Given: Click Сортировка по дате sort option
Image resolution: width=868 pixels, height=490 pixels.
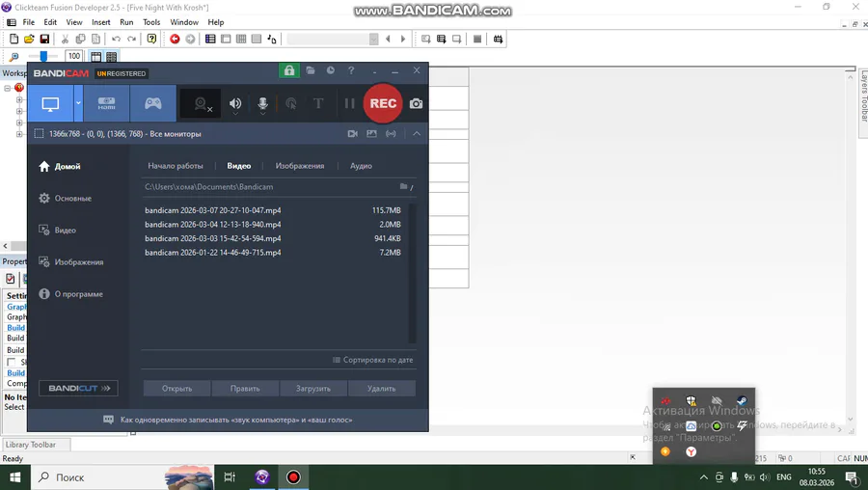Looking at the screenshot, I should click(372, 360).
